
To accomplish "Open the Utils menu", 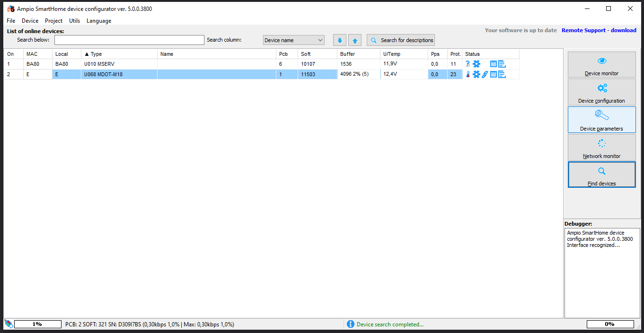I will [75, 21].
